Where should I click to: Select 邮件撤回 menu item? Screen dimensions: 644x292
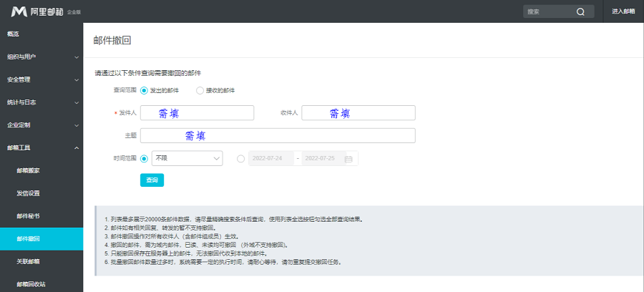[42, 238]
